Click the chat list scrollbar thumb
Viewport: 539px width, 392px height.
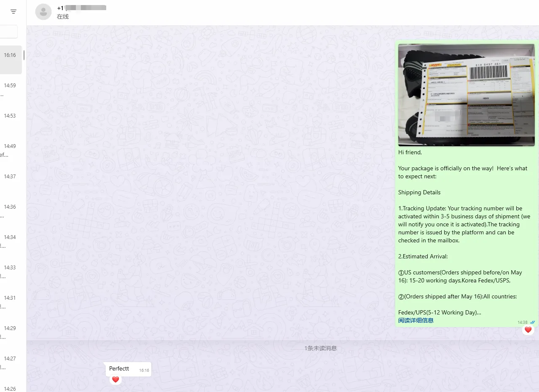(24, 55)
